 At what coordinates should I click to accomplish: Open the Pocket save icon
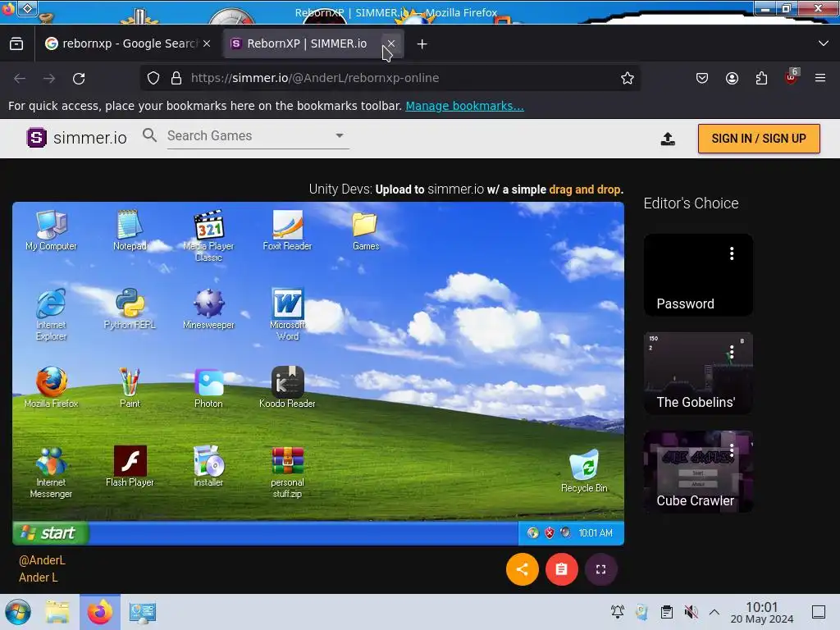[702, 78]
